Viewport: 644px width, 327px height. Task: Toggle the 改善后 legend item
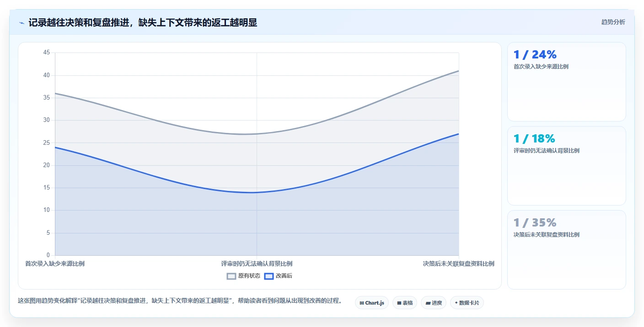279,276
